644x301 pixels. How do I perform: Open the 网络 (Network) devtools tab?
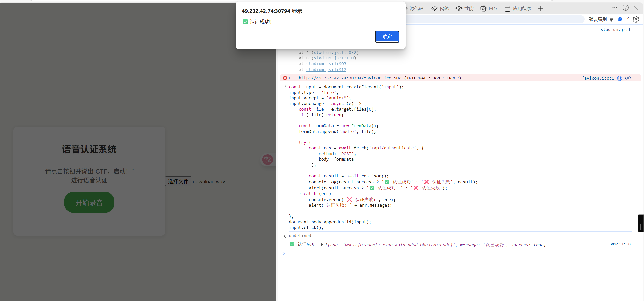point(440,9)
